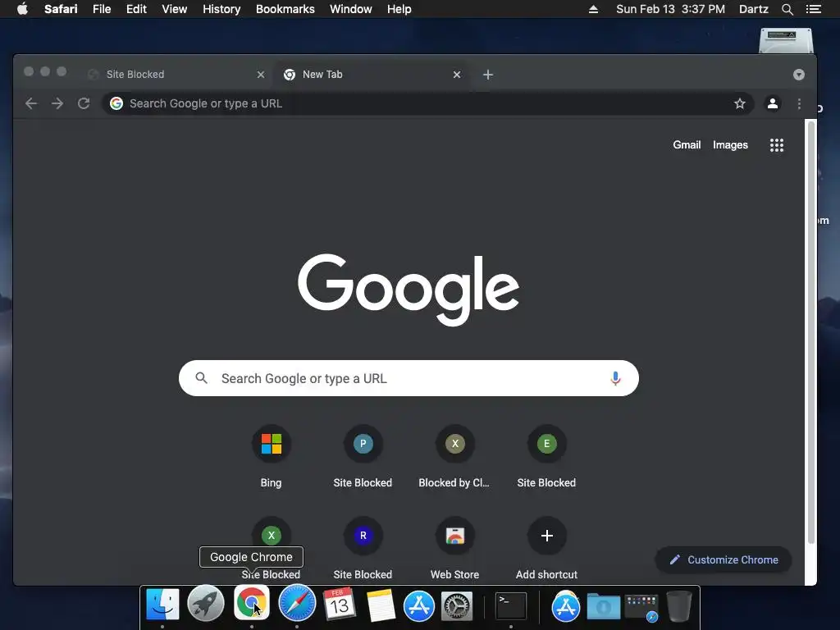The image size is (840, 630).
Task: Click Google Chrome in the Dock
Action: [x=251, y=603]
